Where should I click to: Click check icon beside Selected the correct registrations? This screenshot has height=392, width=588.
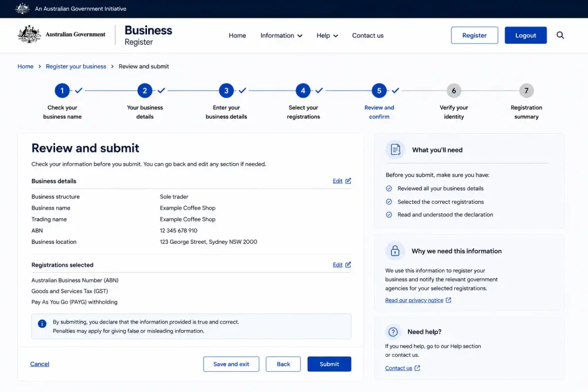coord(389,201)
